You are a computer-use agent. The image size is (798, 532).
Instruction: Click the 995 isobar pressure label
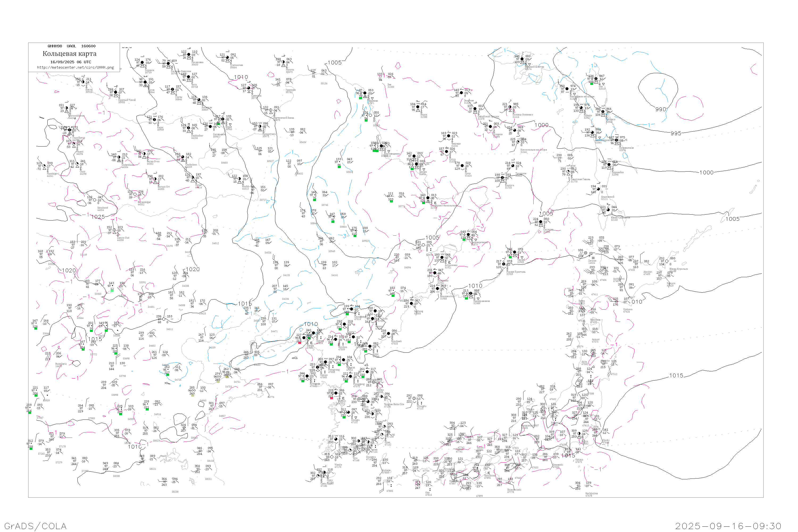[x=676, y=133]
